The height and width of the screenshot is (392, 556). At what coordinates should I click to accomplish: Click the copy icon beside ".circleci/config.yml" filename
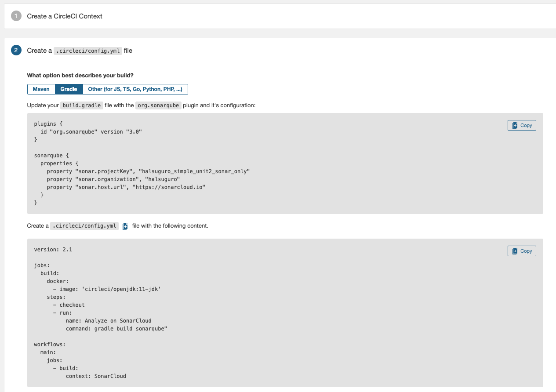[x=125, y=225]
